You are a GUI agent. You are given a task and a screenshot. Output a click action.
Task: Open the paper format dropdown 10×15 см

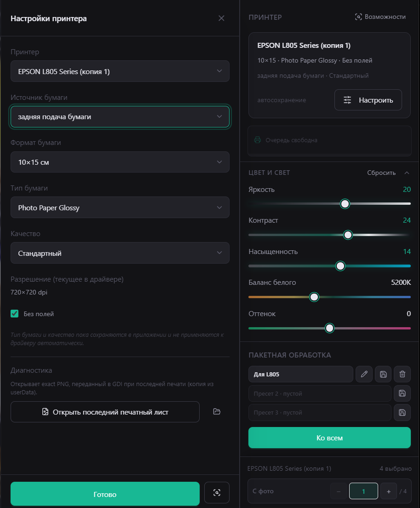120,162
